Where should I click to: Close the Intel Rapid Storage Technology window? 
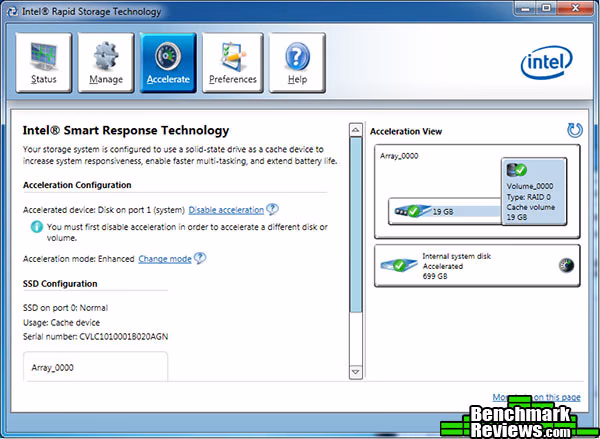click(x=576, y=8)
